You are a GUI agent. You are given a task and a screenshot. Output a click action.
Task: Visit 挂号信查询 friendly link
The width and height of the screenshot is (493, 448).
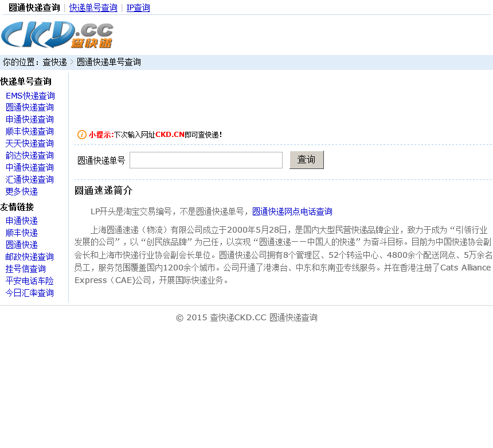pos(26,269)
